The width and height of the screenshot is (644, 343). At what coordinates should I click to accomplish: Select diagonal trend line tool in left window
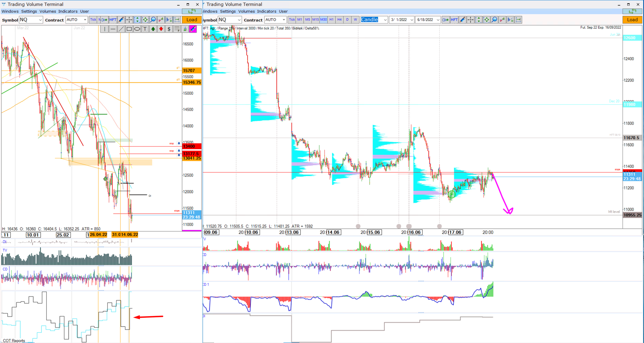(x=121, y=29)
